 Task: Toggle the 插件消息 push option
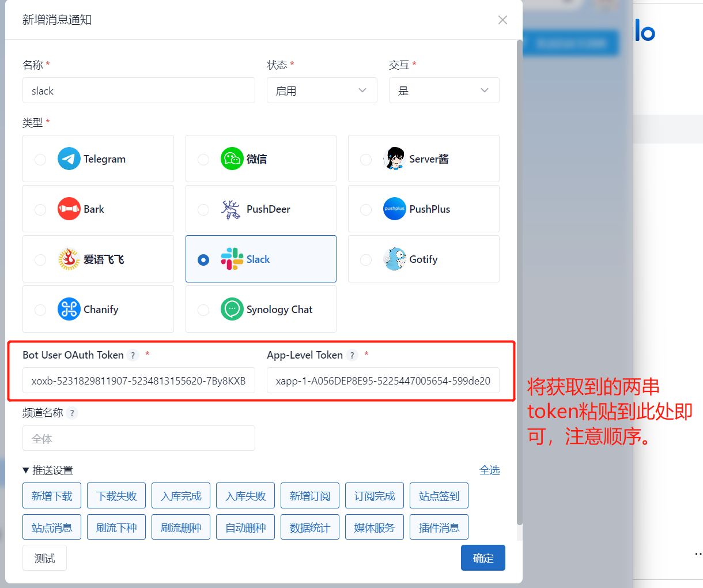point(439,527)
